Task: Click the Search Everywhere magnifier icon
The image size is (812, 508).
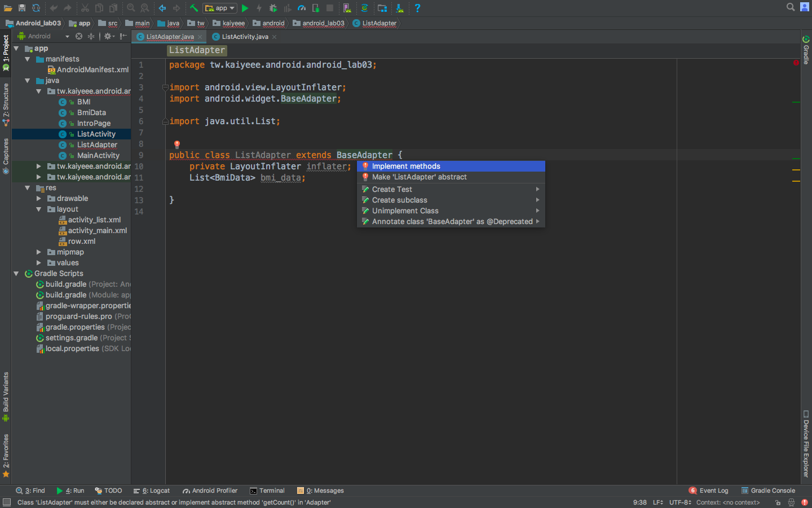Action: click(791, 7)
